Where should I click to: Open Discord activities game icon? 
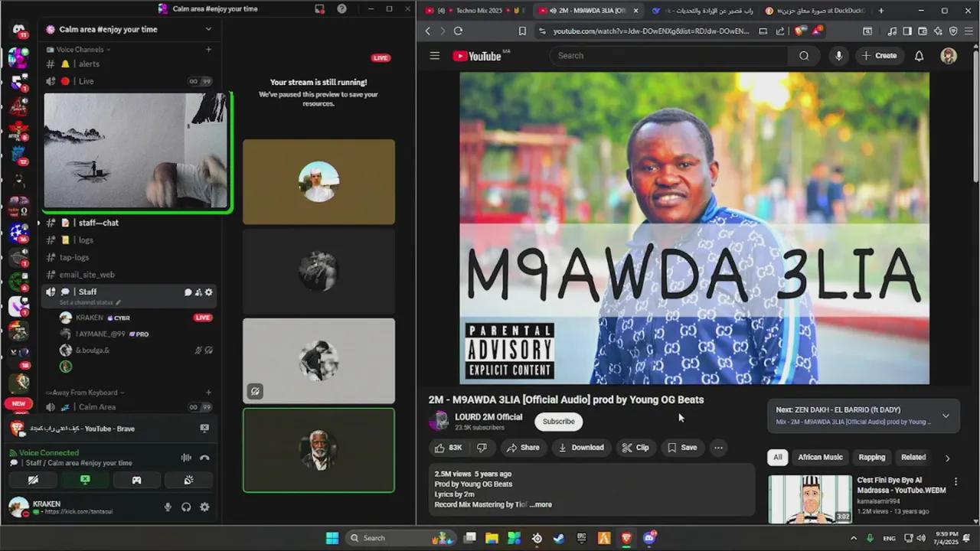136,480
